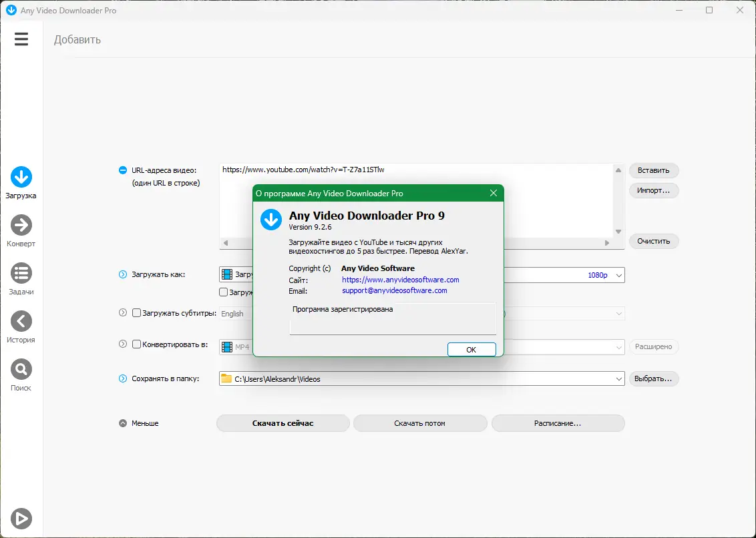Click the Импорт... button
This screenshot has width=756, height=538.
654,190
